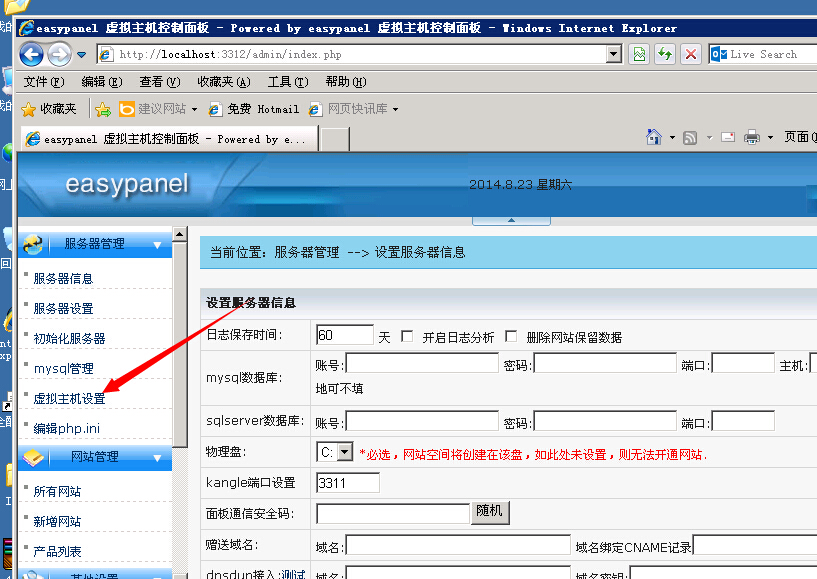Click the mysql数据库 密码 input field
The image size is (817, 579).
click(x=605, y=363)
